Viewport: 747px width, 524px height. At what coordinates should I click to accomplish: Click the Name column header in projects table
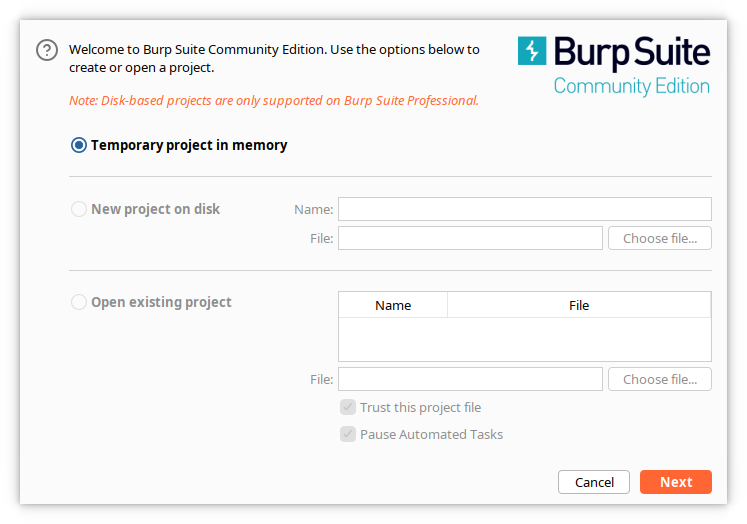click(x=393, y=305)
